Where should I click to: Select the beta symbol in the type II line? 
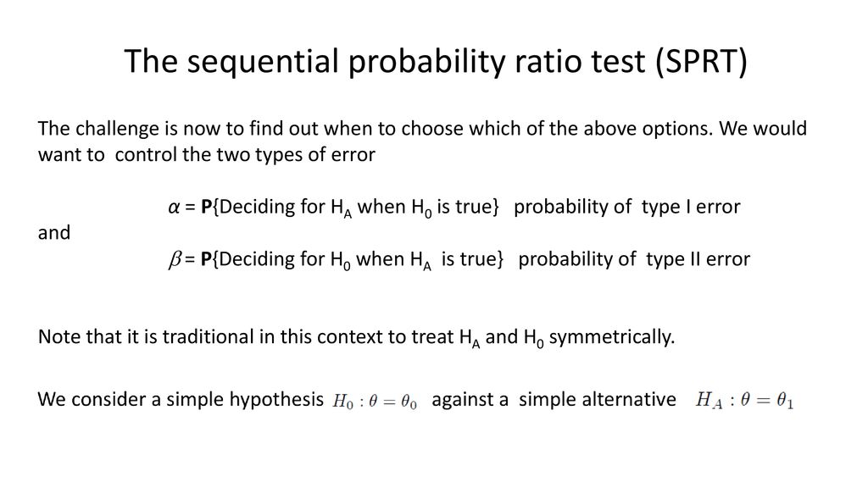coord(175,259)
